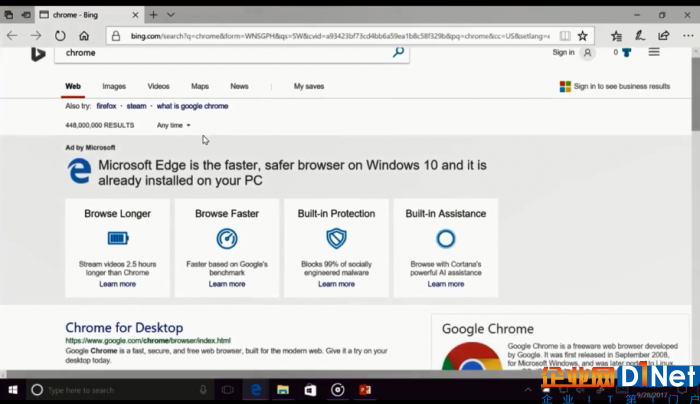Select the chrome - Bing browser tab
This screenshot has height=404, width=700.
pos(88,15)
